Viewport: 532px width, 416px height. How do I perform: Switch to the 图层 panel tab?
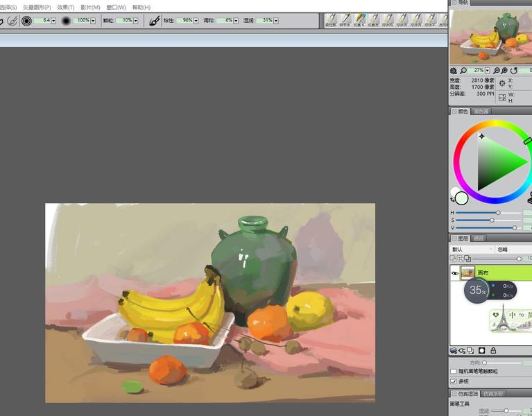coord(460,239)
